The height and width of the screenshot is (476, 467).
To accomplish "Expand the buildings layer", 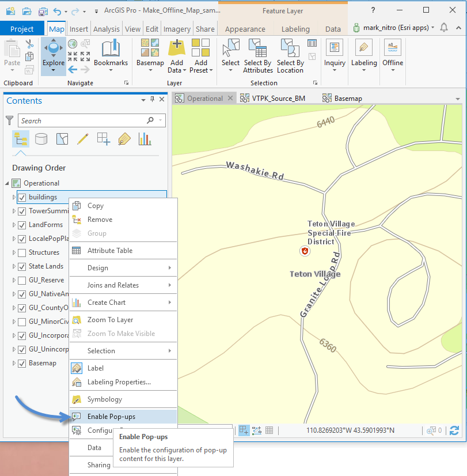I will point(14,197).
